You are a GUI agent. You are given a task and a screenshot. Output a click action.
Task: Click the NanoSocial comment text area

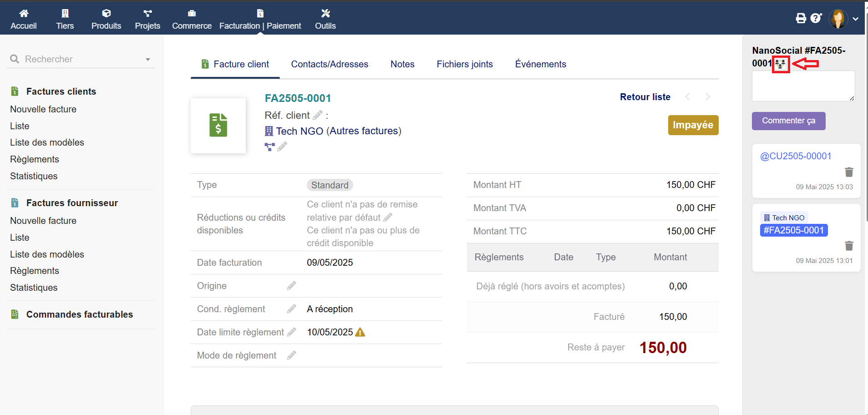coord(803,86)
